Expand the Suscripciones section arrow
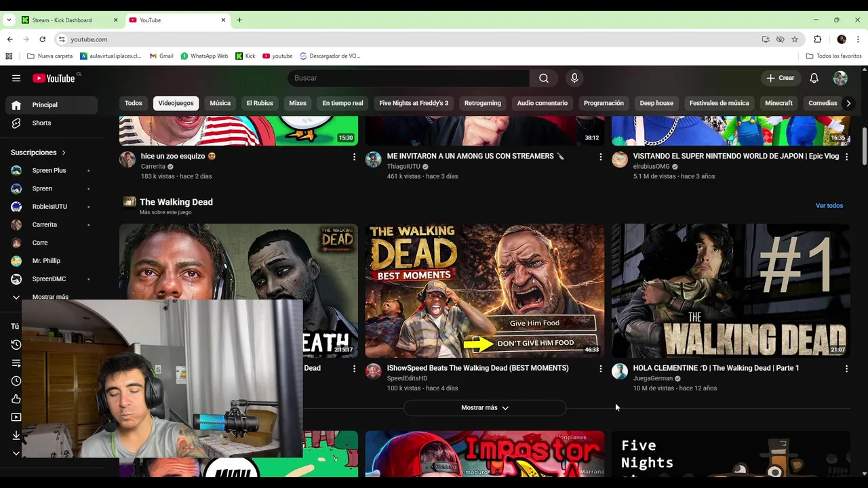This screenshot has height=488, width=868. (x=64, y=152)
